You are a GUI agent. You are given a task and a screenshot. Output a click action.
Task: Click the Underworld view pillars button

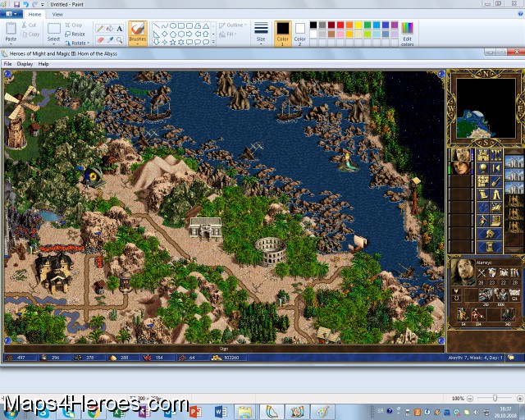click(x=495, y=155)
